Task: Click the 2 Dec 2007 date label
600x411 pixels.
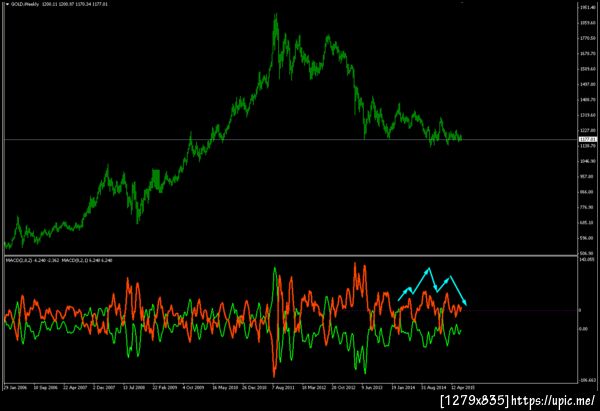Action: click(104, 388)
